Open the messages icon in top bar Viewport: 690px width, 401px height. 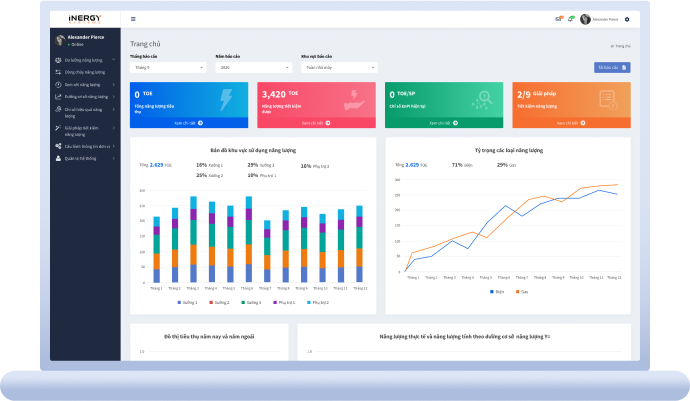(559, 19)
